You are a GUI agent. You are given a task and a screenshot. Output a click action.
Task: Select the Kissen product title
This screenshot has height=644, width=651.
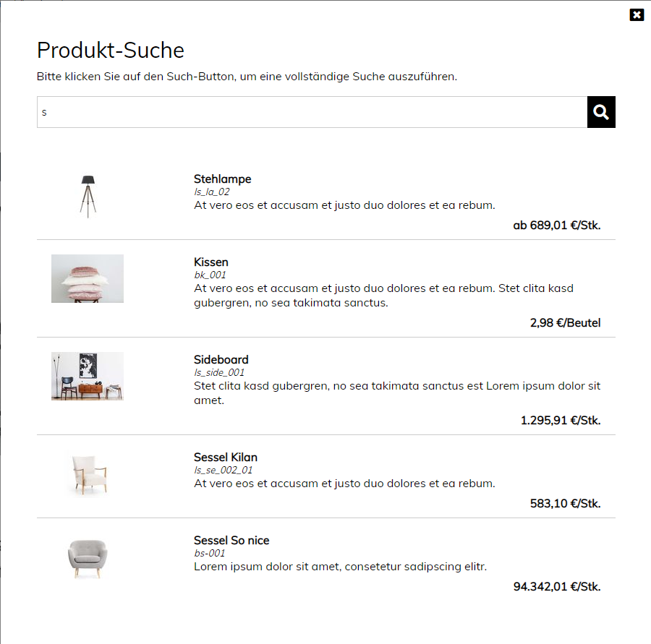coord(211,262)
